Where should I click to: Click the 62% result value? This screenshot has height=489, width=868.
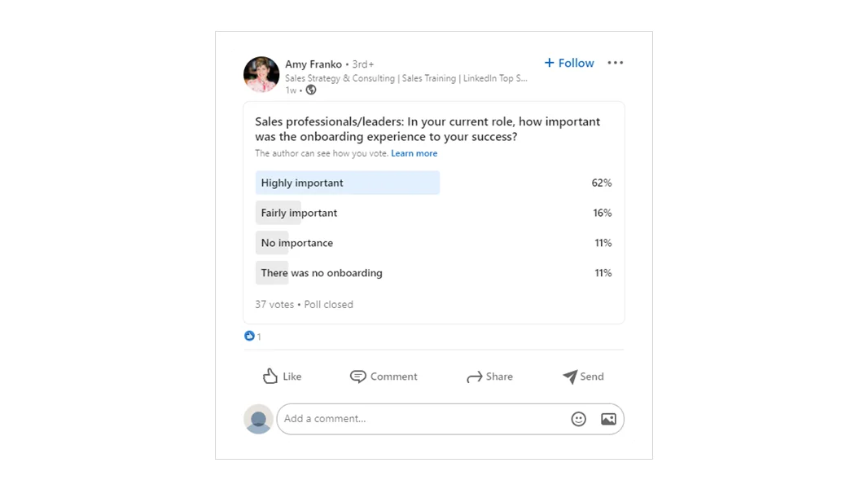pyautogui.click(x=602, y=183)
